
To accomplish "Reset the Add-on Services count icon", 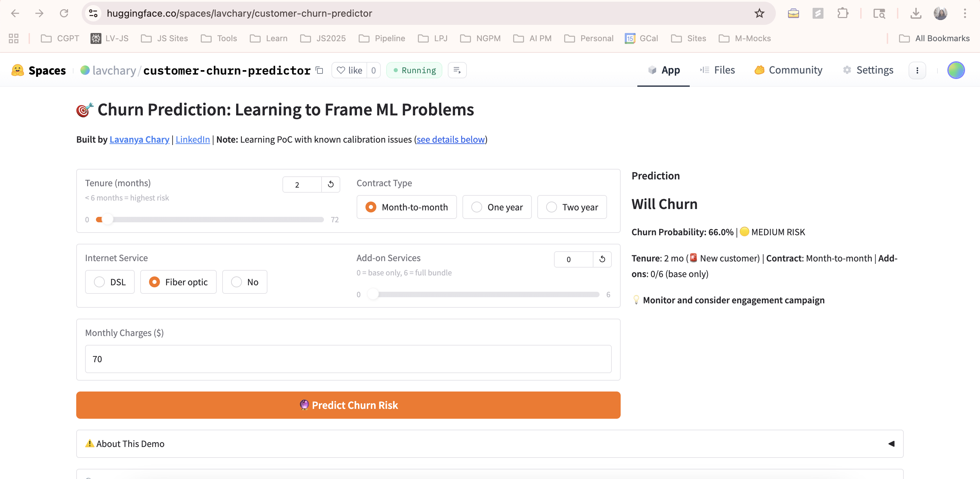I will pos(602,259).
